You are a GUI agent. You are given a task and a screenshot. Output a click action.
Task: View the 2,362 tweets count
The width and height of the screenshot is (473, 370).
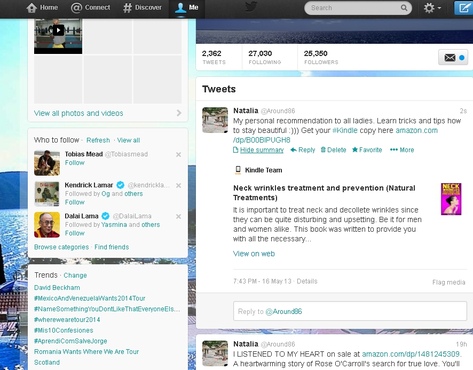tap(214, 57)
